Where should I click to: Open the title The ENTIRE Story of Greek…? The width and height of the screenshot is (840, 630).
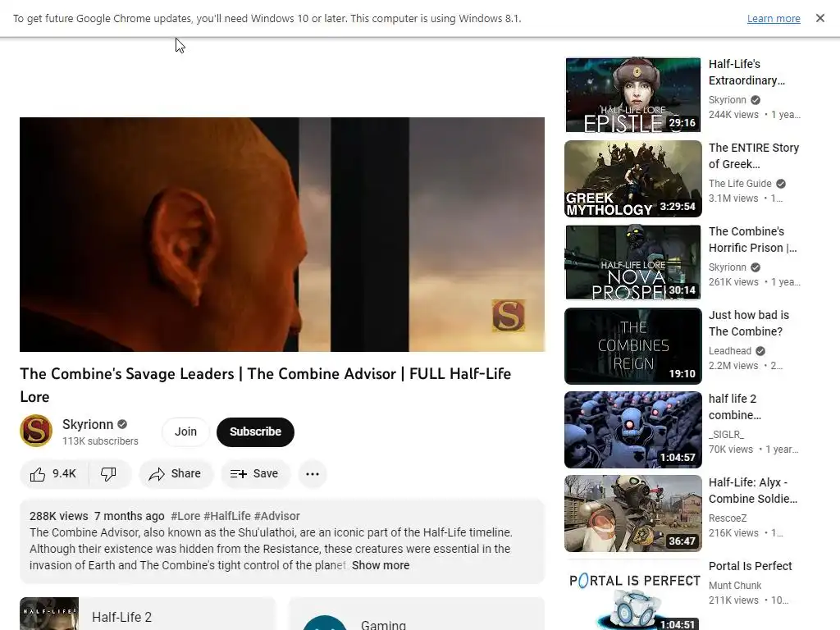(754, 156)
